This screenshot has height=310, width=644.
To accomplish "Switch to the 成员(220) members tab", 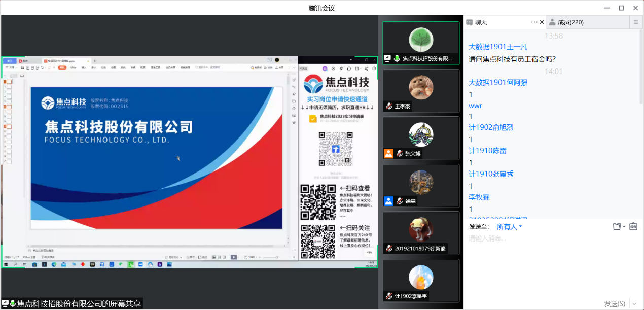I will click(570, 22).
